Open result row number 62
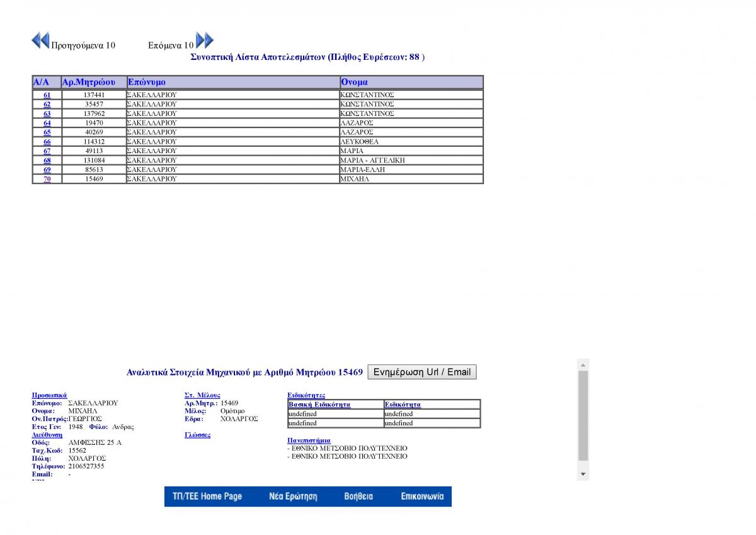This screenshot has width=756, height=535. tap(47, 104)
